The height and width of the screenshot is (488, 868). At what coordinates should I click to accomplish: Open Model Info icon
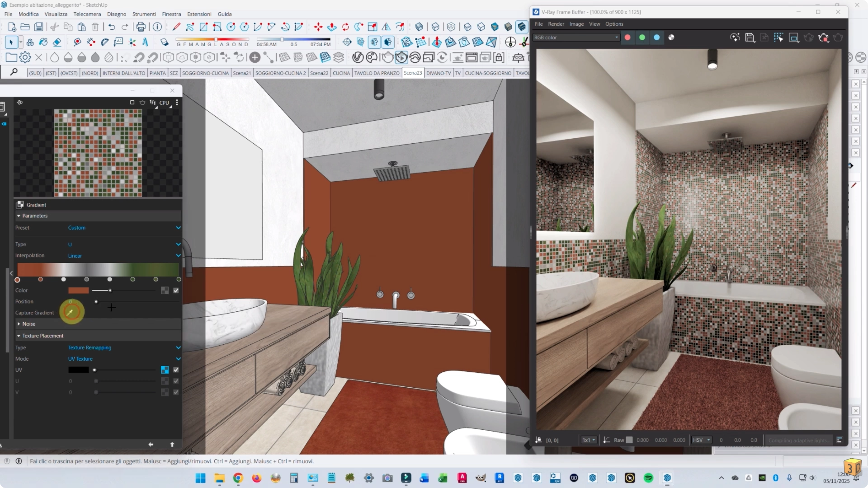point(157,27)
